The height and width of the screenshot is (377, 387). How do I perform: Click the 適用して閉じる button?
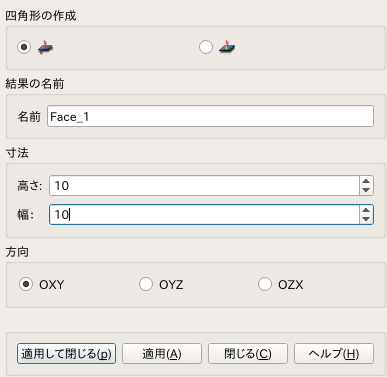point(66,354)
